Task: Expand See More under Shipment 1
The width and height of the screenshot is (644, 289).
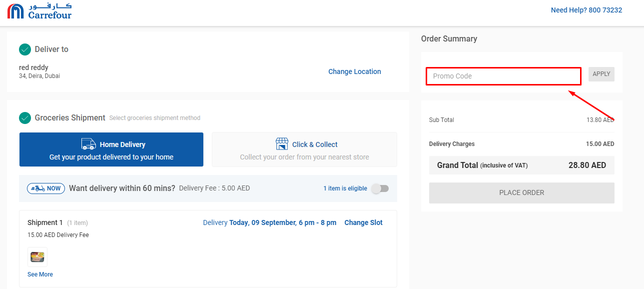Action: pyautogui.click(x=40, y=274)
